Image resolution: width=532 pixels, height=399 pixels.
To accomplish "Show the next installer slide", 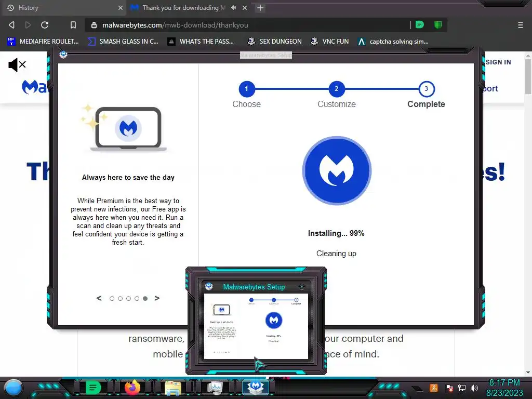I will (157, 298).
